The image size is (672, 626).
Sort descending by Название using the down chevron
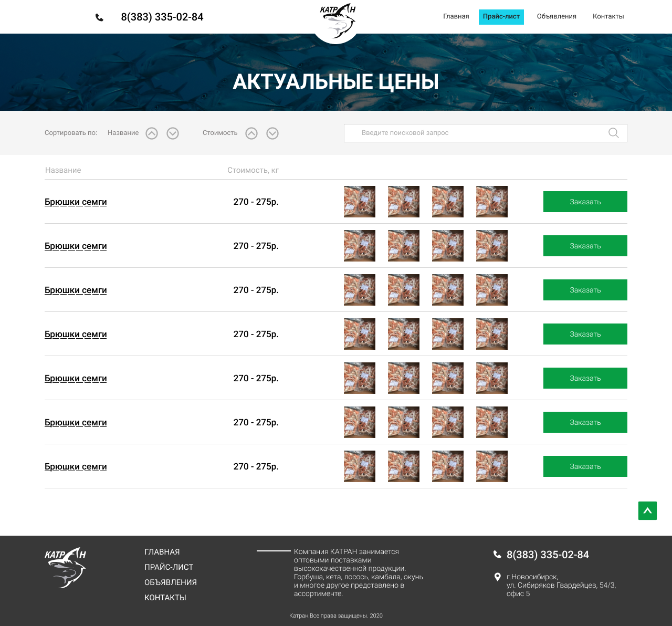click(x=173, y=133)
